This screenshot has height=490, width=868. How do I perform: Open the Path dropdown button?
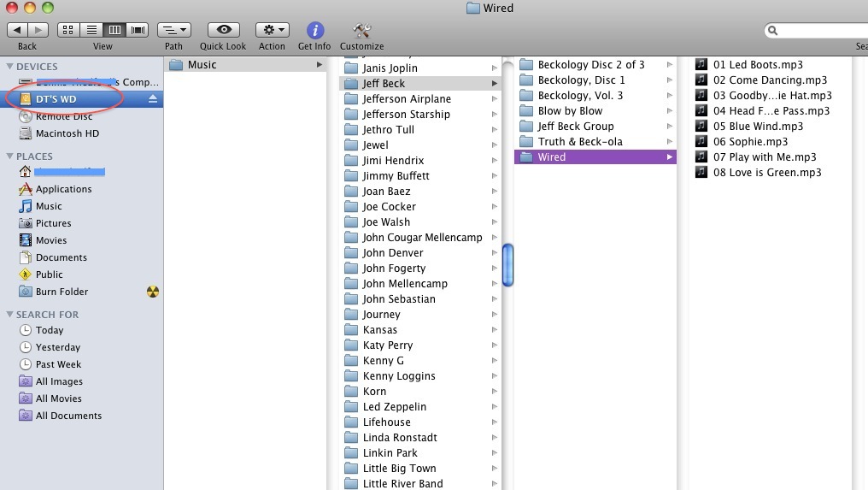click(x=173, y=29)
